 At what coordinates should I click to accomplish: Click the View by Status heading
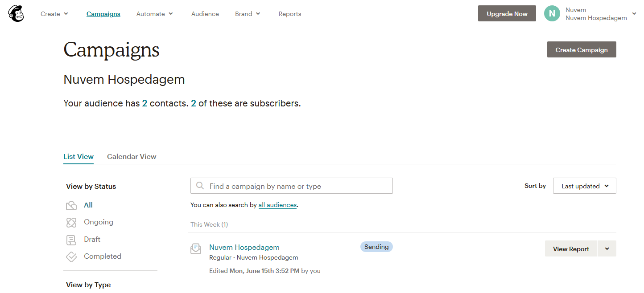[x=91, y=187]
